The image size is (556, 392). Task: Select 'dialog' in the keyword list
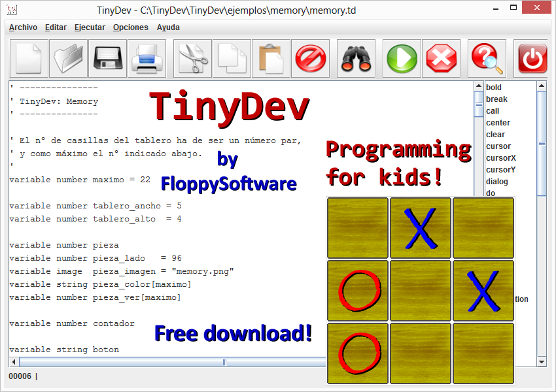pyautogui.click(x=496, y=182)
